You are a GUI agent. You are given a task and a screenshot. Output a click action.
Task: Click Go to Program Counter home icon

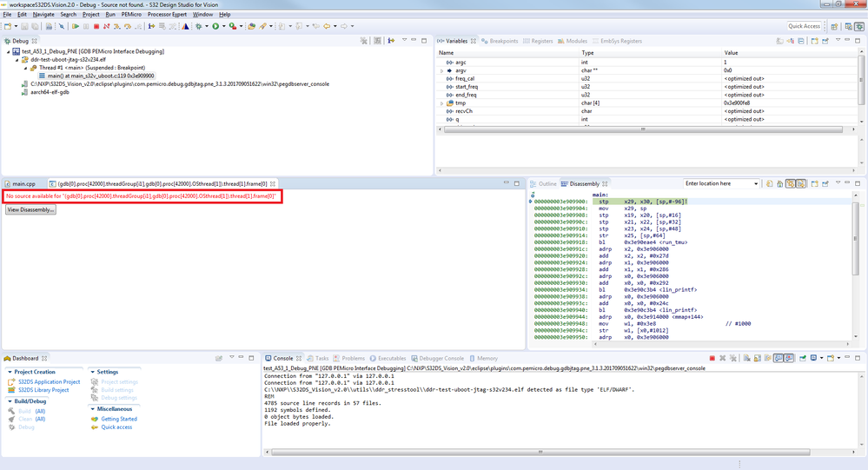pyautogui.click(x=779, y=184)
